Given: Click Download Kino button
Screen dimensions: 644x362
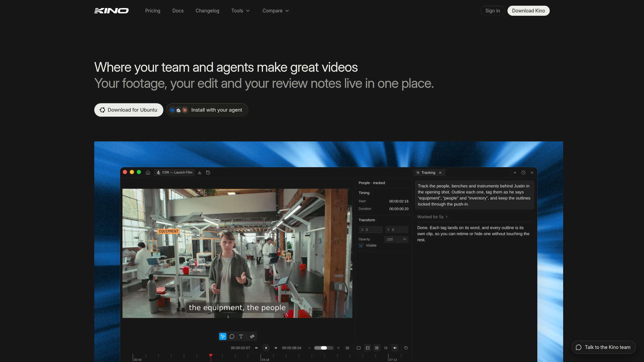Looking at the screenshot, I should (x=528, y=11).
